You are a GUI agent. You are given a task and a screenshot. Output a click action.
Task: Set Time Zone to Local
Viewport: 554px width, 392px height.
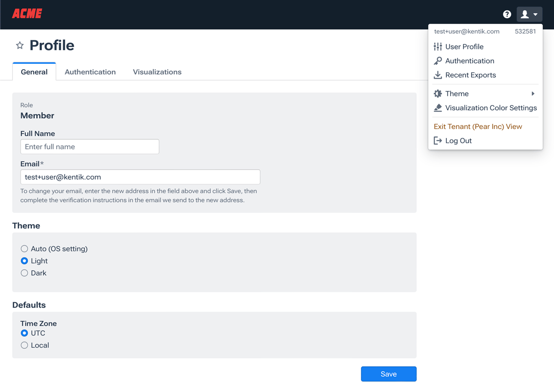pos(24,345)
